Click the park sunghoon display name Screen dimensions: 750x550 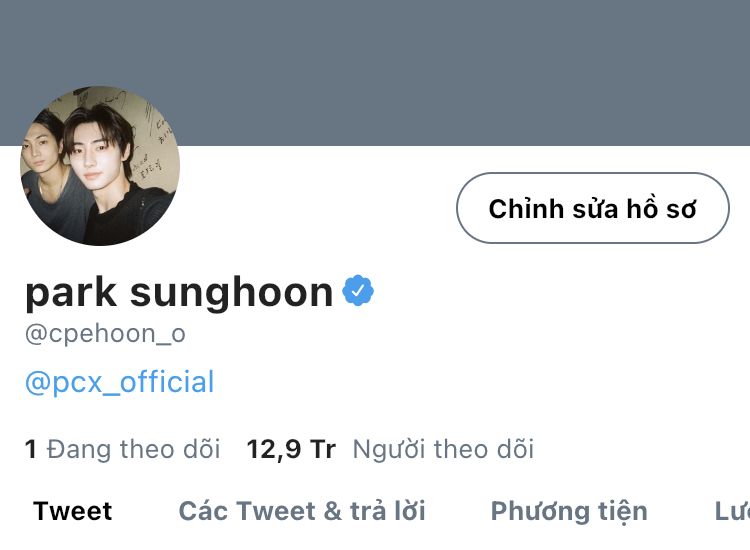coord(179,292)
